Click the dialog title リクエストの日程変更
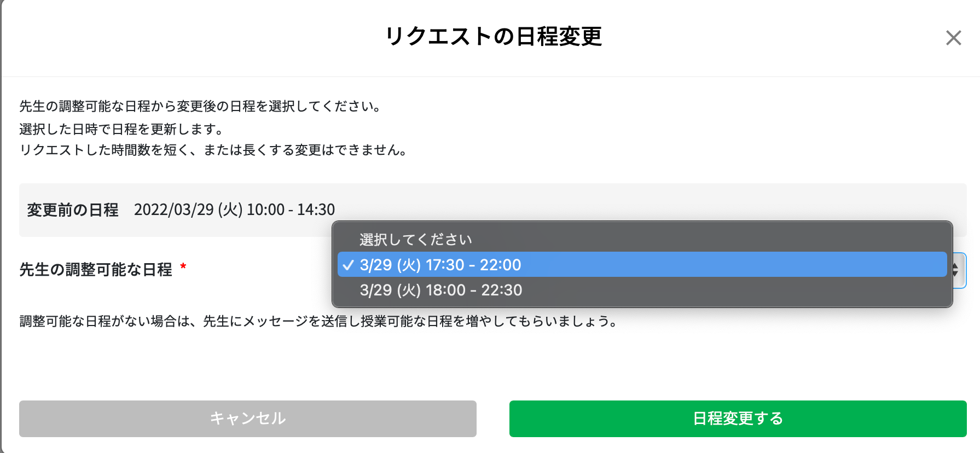This screenshot has height=453, width=980. point(494,37)
